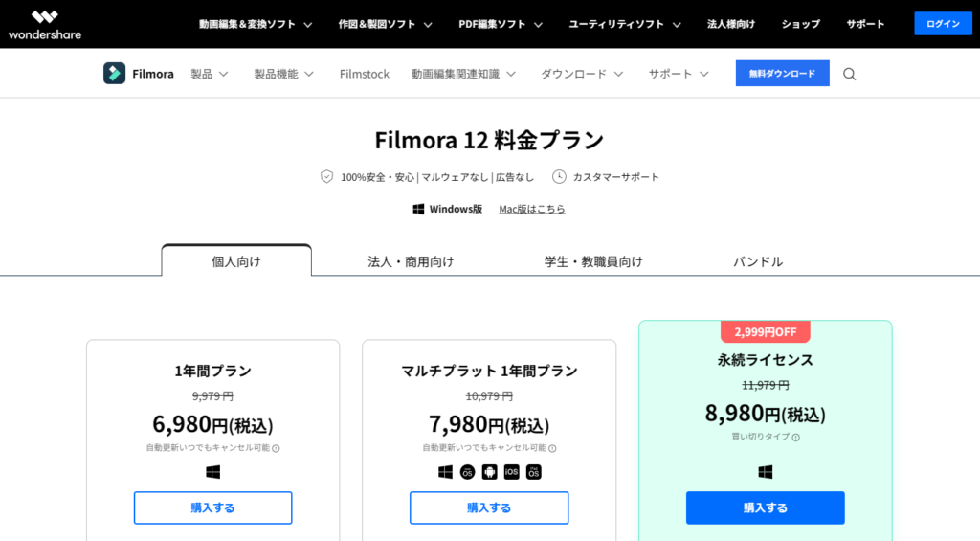The height and width of the screenshot is (541, 980).
Task: Click Windows icon in 永続ライセンス card
Action: point(766,472)
